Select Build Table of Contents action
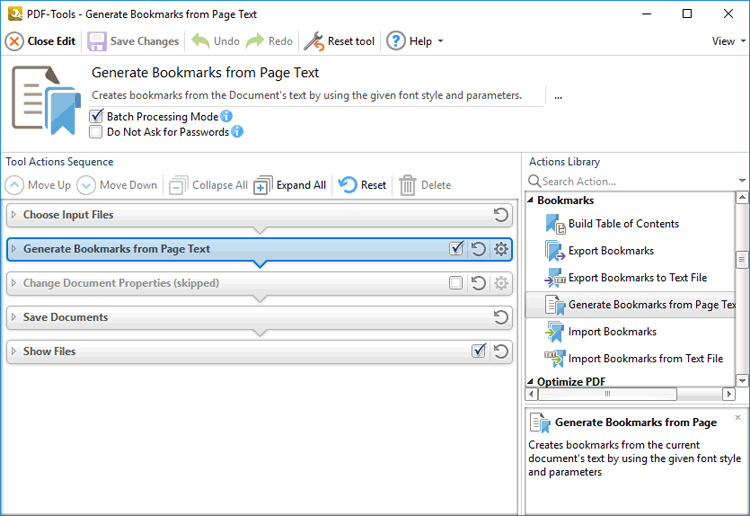750x516 pixels. (x=613, y=223)
